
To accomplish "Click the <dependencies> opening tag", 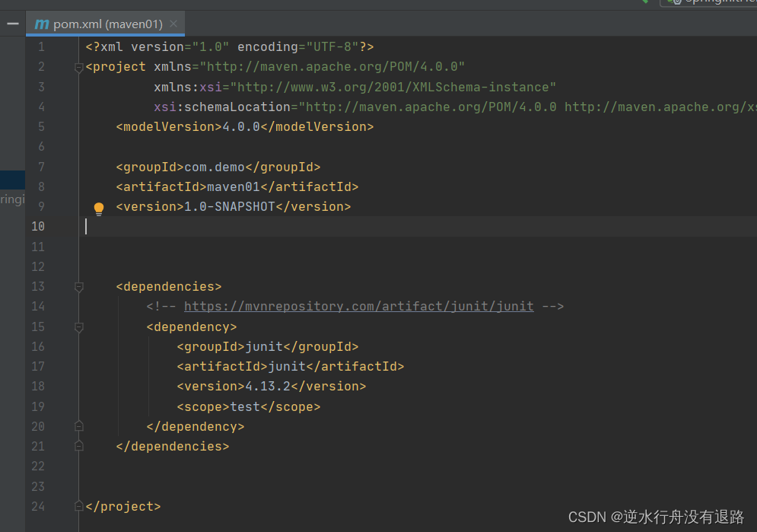I will [x=169, y=287].
